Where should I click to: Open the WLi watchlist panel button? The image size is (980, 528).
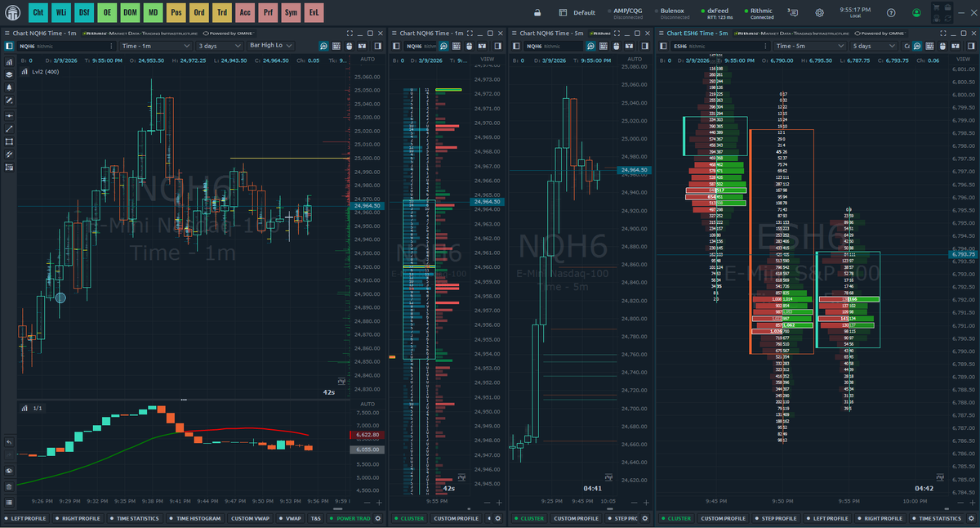[61, 13]
